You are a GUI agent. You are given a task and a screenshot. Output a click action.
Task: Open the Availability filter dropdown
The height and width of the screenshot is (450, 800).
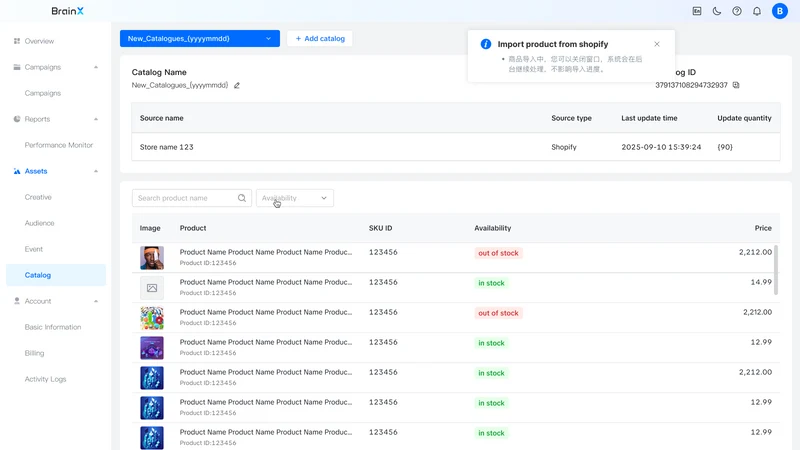click(x=295, y=198)
